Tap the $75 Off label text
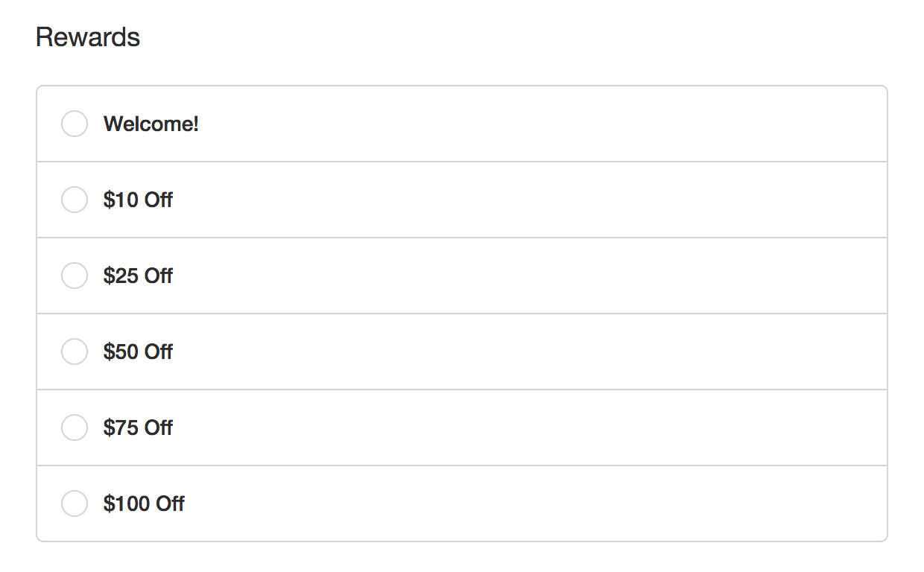This screenshot has height=572, width=924. (138, 428)
